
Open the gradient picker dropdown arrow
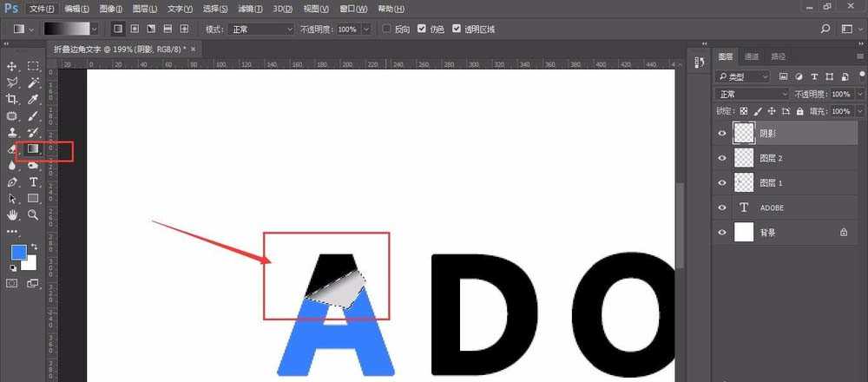tap(95, 29)
